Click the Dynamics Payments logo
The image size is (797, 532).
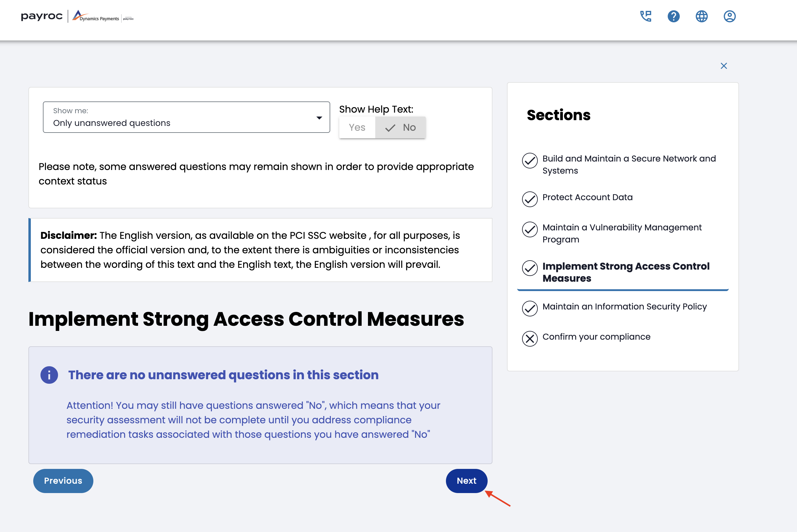click(96, 16)
